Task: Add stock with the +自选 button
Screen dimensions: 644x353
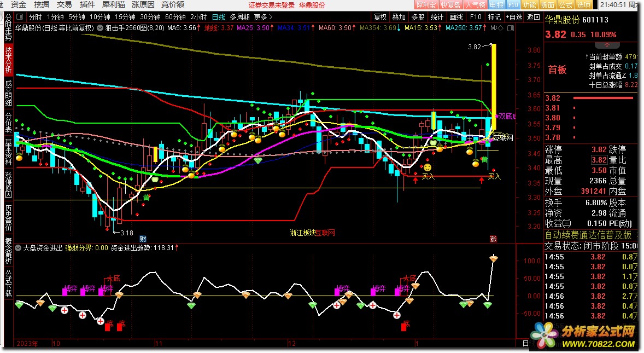Action: pos(514,17)
